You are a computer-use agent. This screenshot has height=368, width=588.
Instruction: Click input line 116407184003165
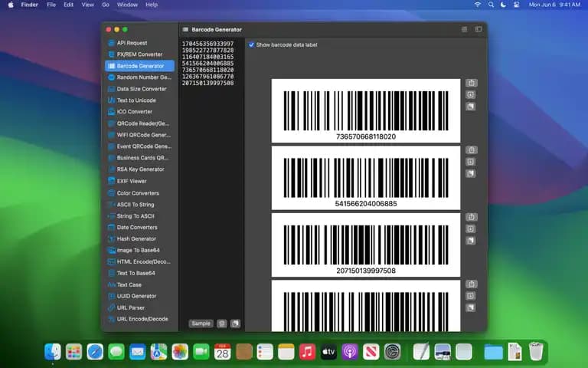[207, 57]
